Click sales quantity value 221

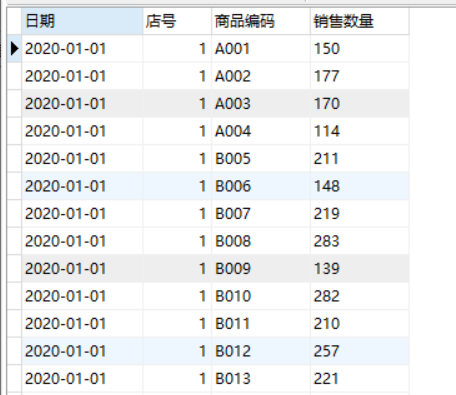(326, 379)
